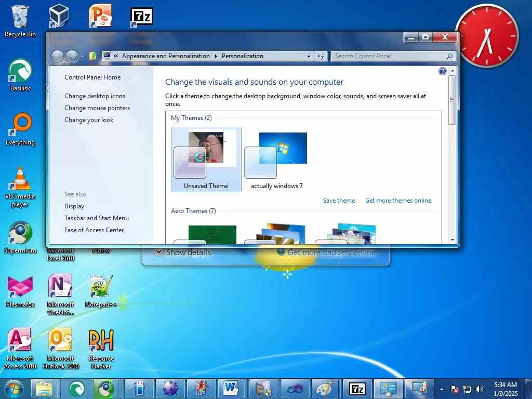
Task: Launch Resource Hacker from the desktop
Action: coord(101,349)
